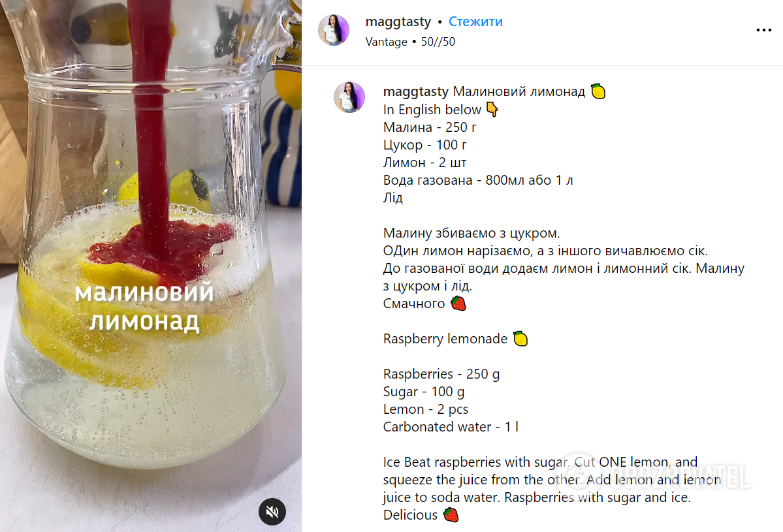This screenshot has height=532, width=783.
Task: Click the малиновий лимонад video overlay text
Action: tap(144, 307)
